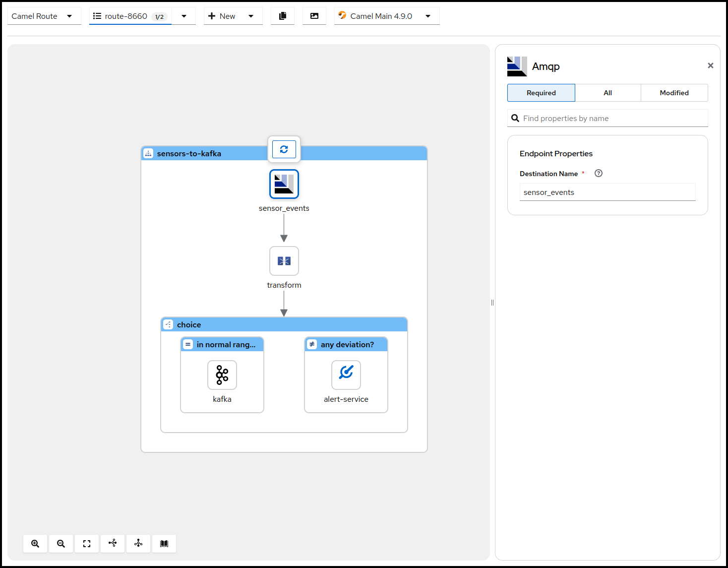This screenshot has height=568, width=728.
Task: Click the New flow button
Action: pos(222,16)
